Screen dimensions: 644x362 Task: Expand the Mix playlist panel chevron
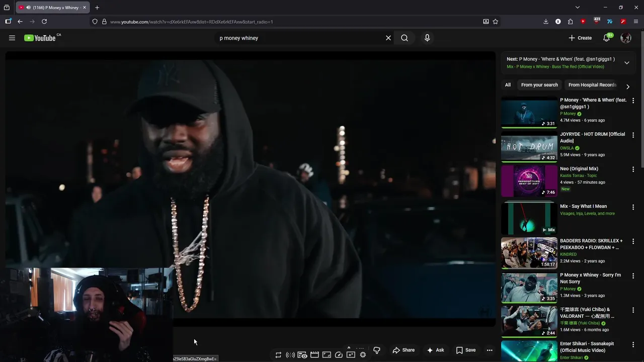627,63
